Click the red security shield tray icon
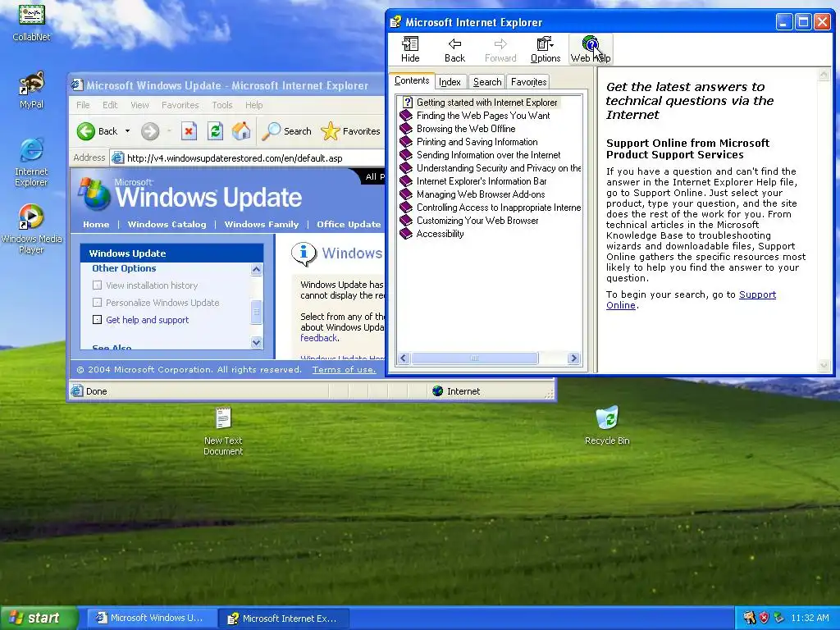840x630 pixels. pos(764,619)
